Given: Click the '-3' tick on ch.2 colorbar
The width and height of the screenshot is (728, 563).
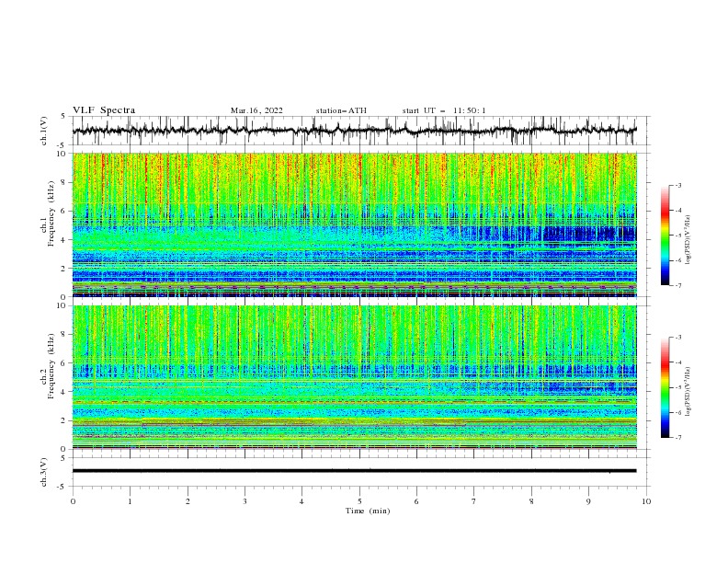Looking at the screenshot, I should [x=677, y=338].
